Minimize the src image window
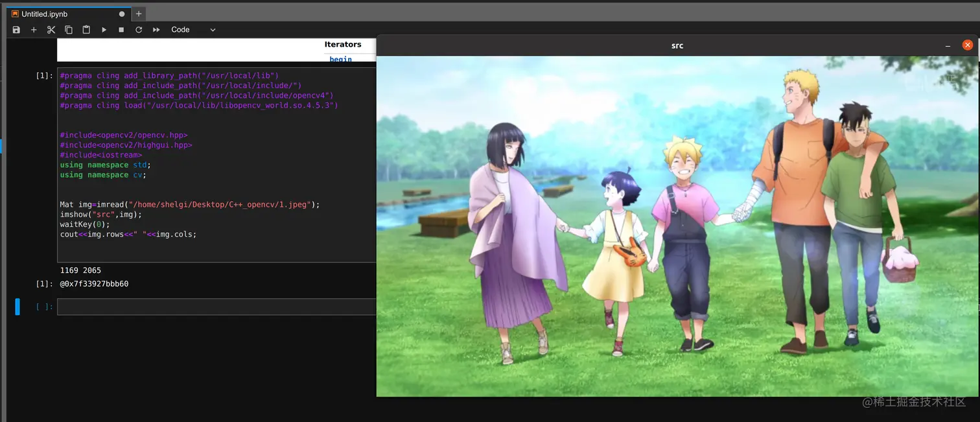 (948, 45)
